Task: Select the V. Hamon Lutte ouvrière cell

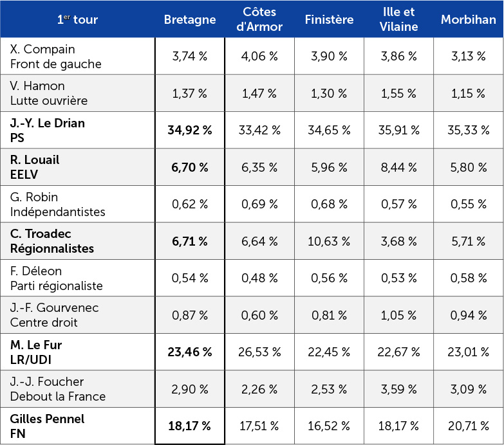Action: pyautogui.click(x=77, y=93)
